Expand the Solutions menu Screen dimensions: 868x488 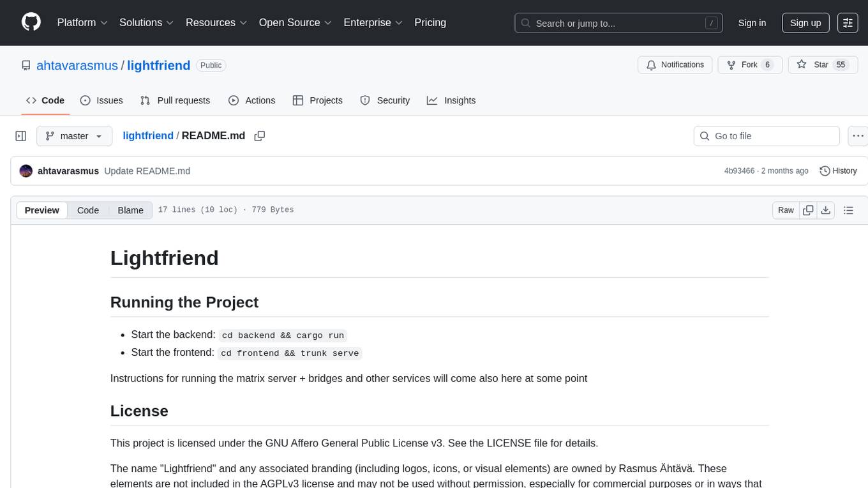click(147, 22)
